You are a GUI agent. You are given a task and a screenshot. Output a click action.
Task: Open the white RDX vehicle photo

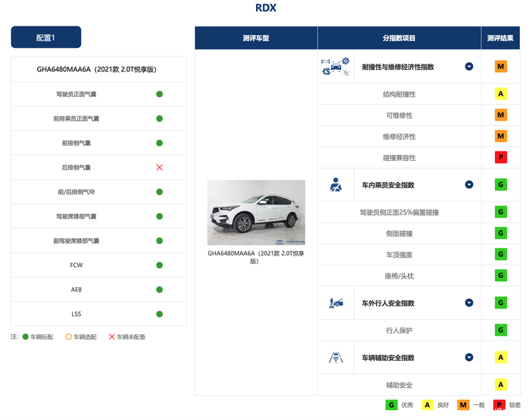(x=256, y=212)
